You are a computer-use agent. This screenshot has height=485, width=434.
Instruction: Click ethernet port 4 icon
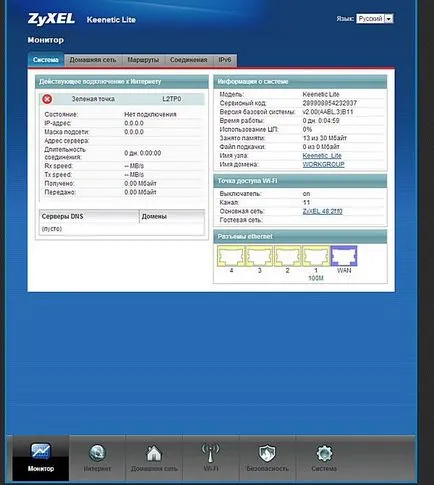click(231, 256)
